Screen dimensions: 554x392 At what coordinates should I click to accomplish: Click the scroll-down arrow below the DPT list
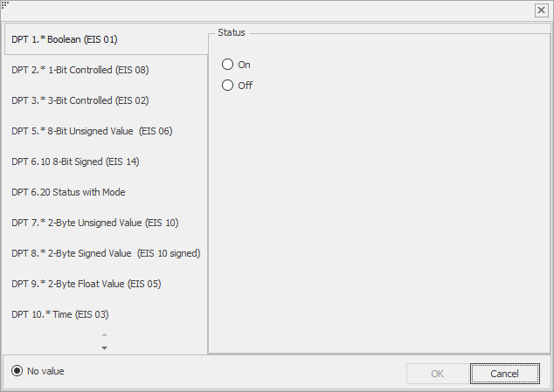104,347
